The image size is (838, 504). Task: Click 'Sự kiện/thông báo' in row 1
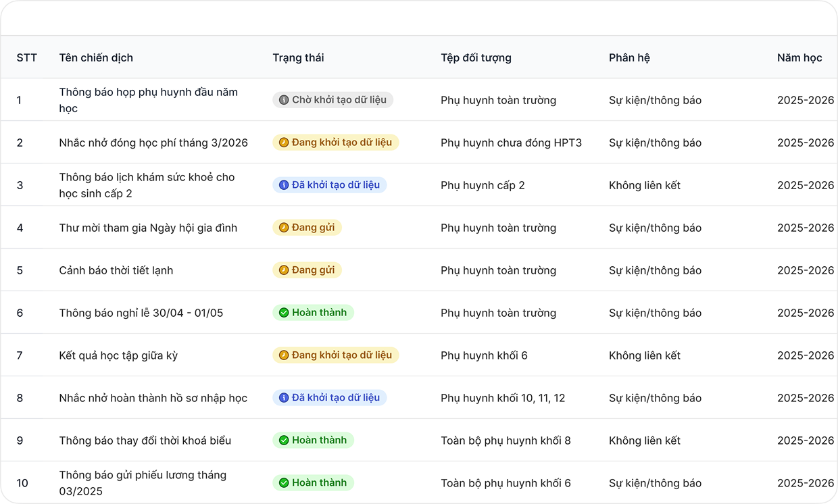656,100
